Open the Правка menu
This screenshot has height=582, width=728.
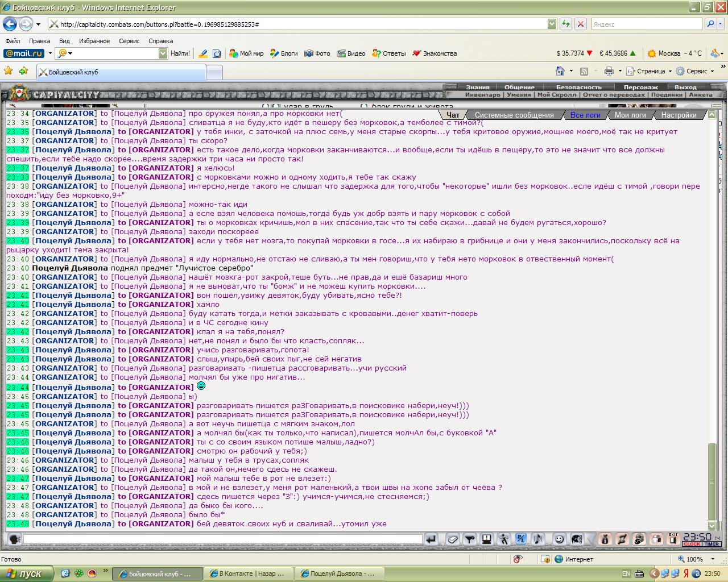point(39,41)
